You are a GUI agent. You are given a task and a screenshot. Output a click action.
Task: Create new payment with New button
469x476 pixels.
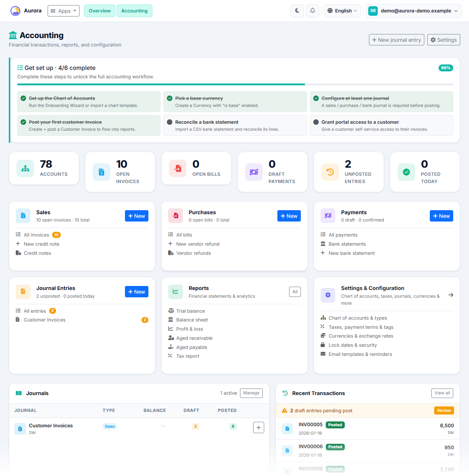click(442, 216)
